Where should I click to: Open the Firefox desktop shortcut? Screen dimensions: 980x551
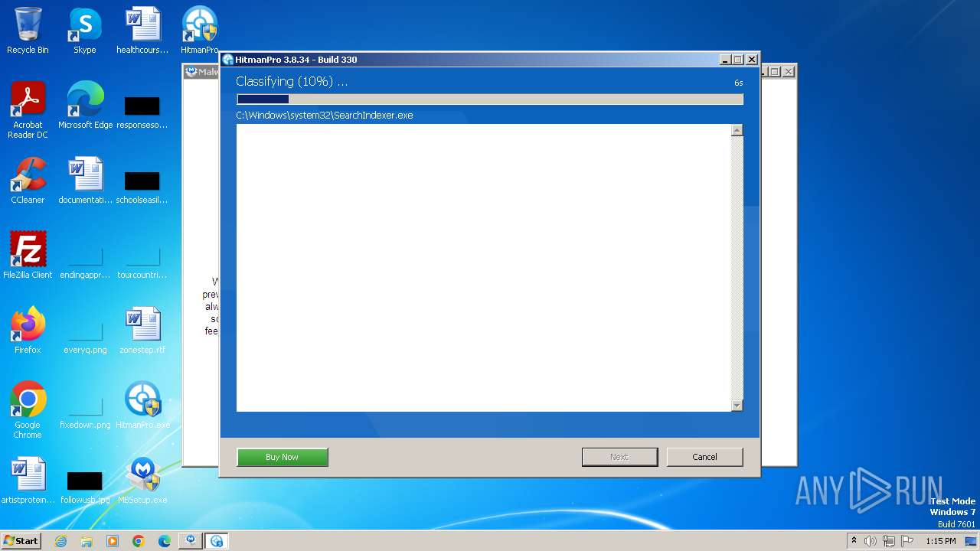tap(28, 331)
